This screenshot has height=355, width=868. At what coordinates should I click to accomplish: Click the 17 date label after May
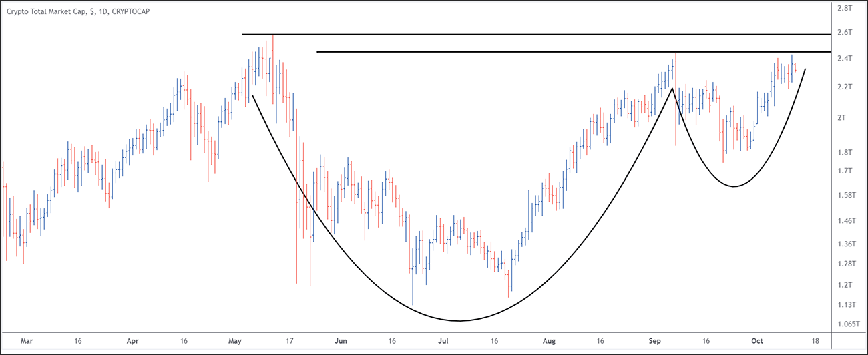coord(290,340)
